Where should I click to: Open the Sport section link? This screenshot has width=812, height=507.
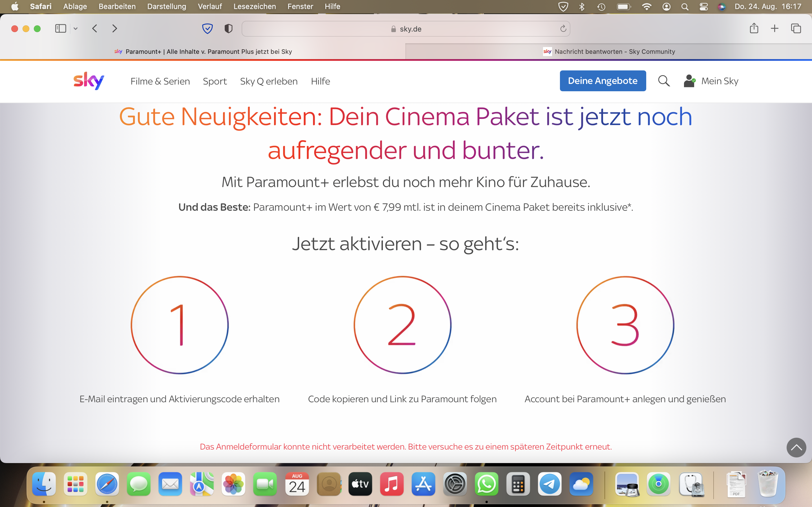215,81
